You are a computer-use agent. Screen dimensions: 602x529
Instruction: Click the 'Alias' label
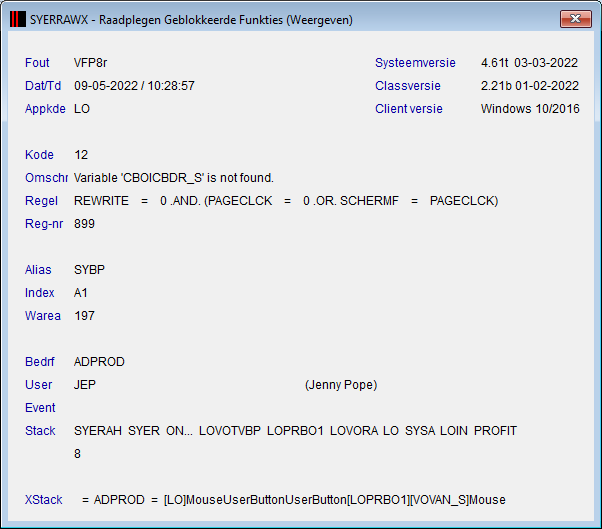pos(38,270)
